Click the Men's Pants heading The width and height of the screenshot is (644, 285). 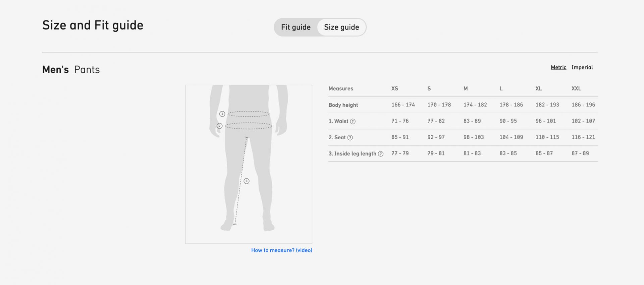coord(71,70)
